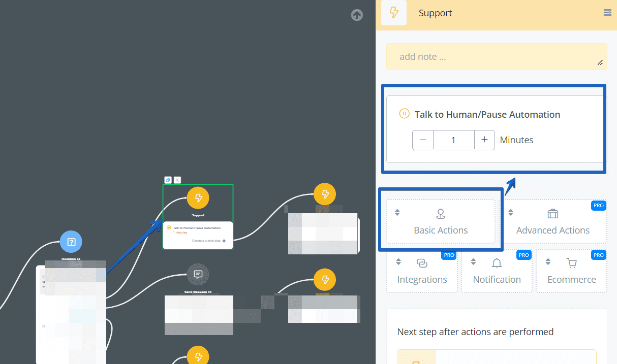
Task: Click the Send Message #3 speech bubble icon
Action: (x=198, y=275)
